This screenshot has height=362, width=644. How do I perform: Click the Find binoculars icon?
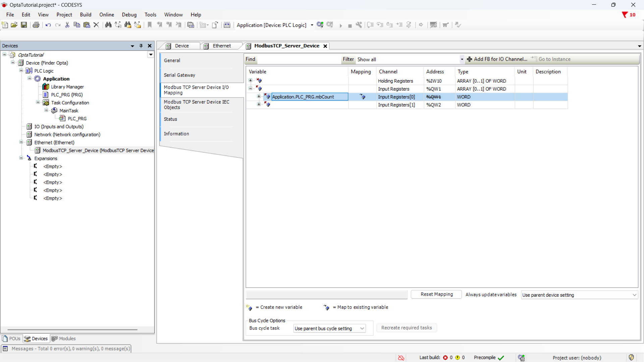point(108,25)
